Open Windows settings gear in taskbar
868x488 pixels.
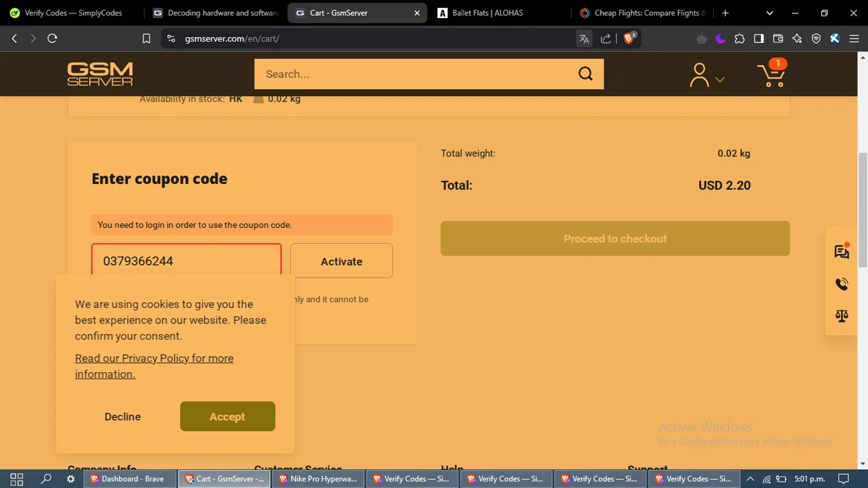(71, 479)
